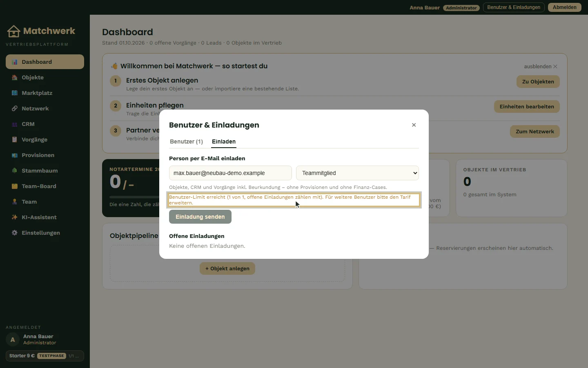
Task: Open Vorgänge in the sidebar
Action: pyautogui.click(x=45, y=140)
